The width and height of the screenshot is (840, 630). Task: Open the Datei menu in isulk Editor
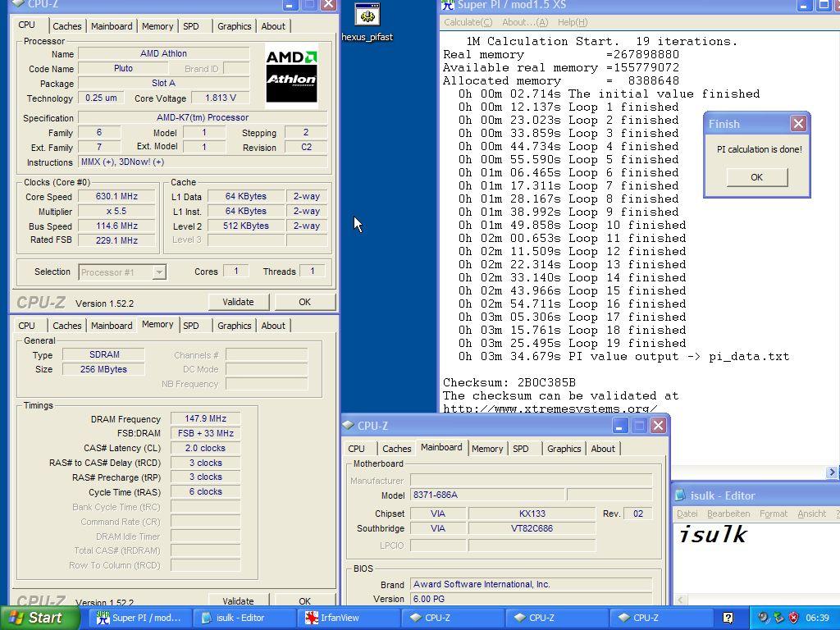pyautogui.click(x=687, y=514)
